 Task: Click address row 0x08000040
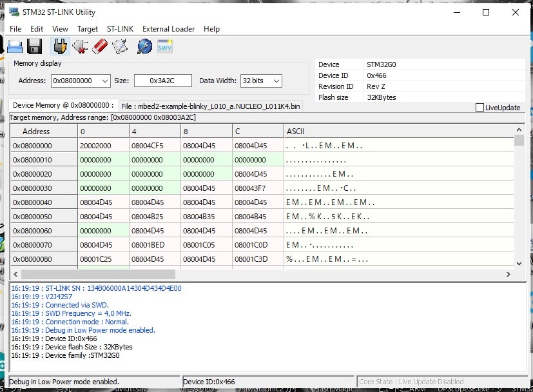click(x=44, y=202)
